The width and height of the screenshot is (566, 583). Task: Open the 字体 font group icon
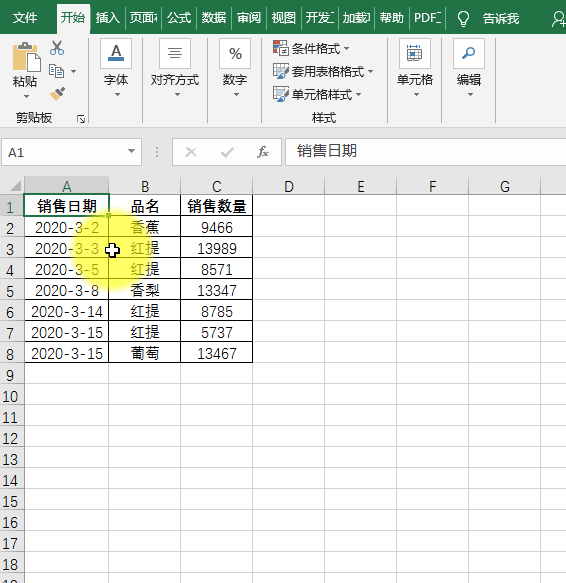[116, 53]
